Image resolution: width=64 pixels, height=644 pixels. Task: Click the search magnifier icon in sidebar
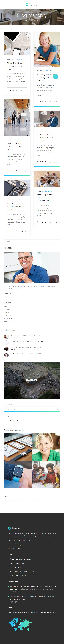(x=57, y=242)
